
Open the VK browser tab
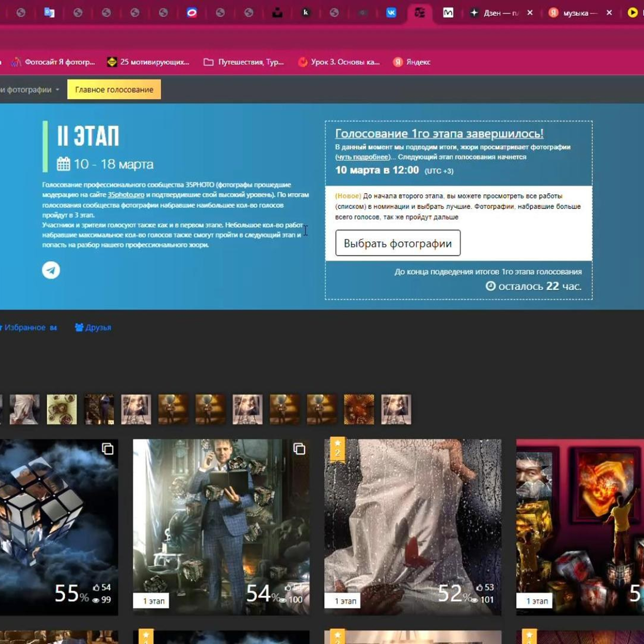391,13
